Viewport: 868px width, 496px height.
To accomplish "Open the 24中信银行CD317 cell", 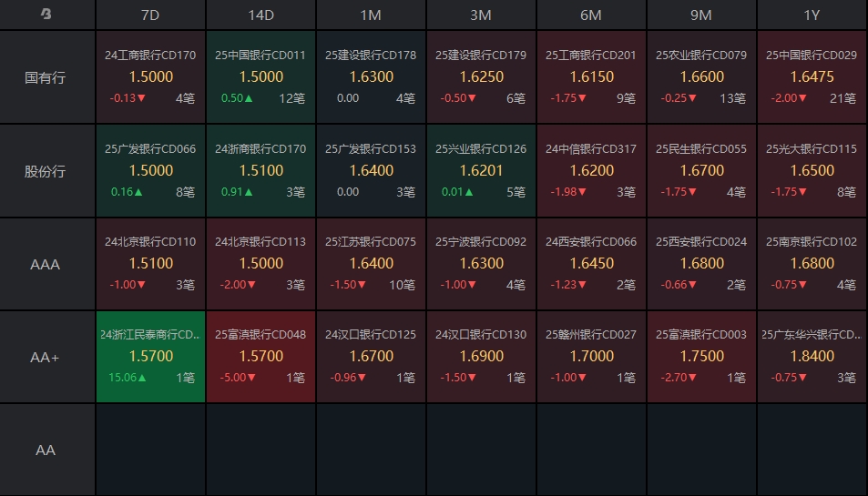I will 591,171.
